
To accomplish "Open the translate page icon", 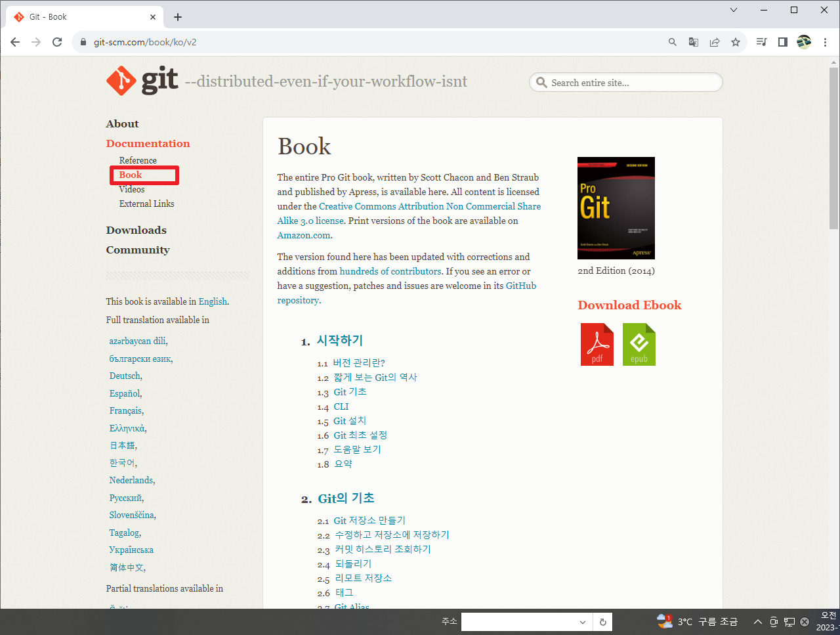I will pyautogui.click(x=694, y=42).
